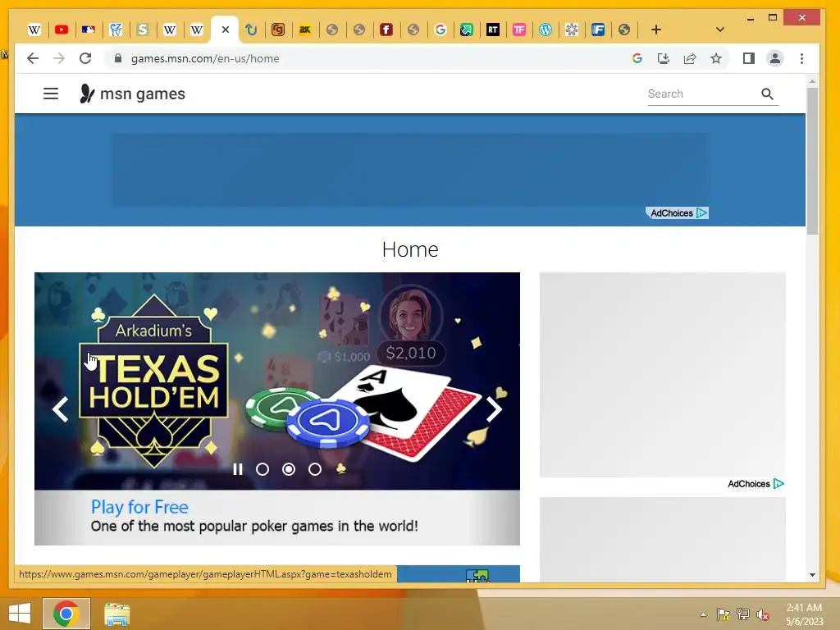Click AdChoices on the top blue banner
This screenshot has width=840, height=630.
click(677, 213)
